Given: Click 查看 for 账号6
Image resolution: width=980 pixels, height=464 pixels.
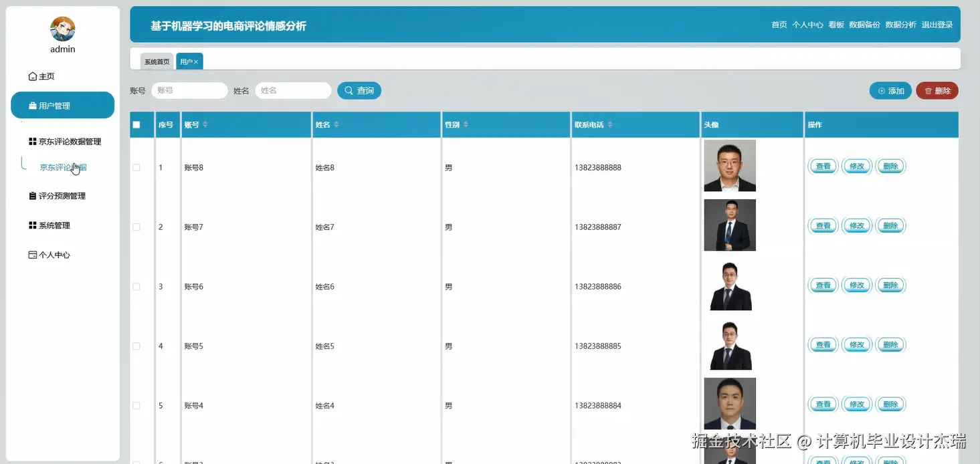Looking at the screenshot, I should pyautogui.click(x=823, y=285).
